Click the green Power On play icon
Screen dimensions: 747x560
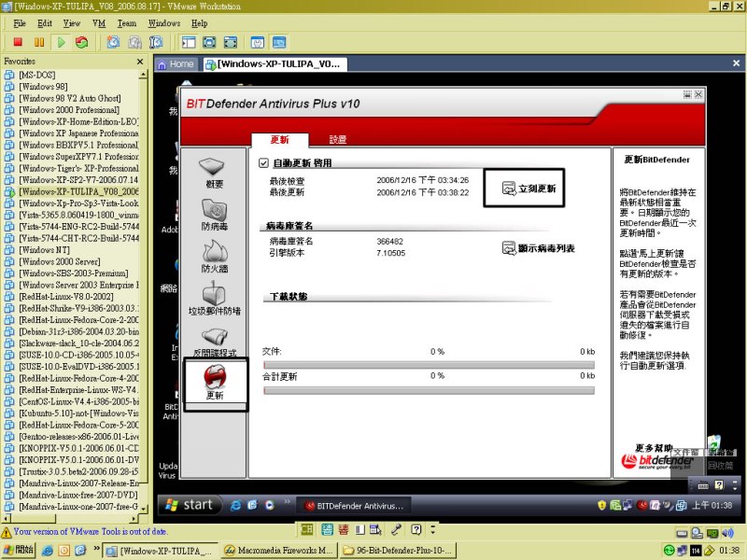point(61,42)
